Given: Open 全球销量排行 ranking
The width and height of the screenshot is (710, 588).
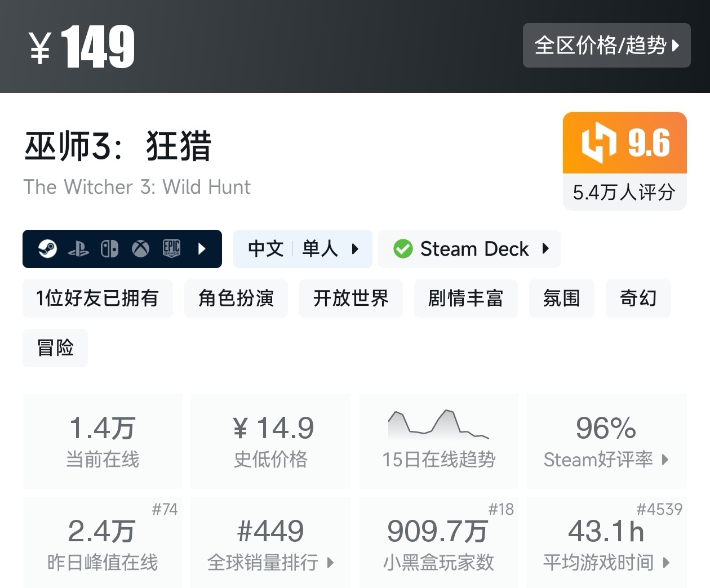Looking at the screenshot, I should click(270, 542).
